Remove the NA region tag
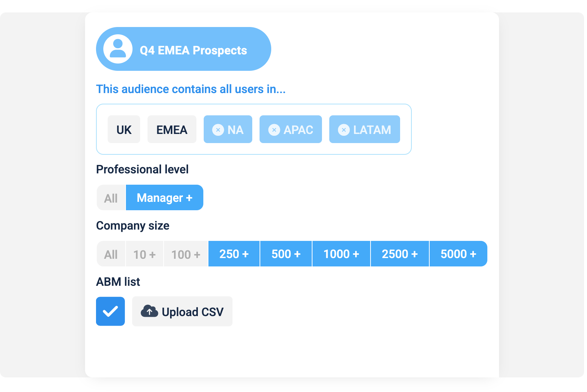 218,130
